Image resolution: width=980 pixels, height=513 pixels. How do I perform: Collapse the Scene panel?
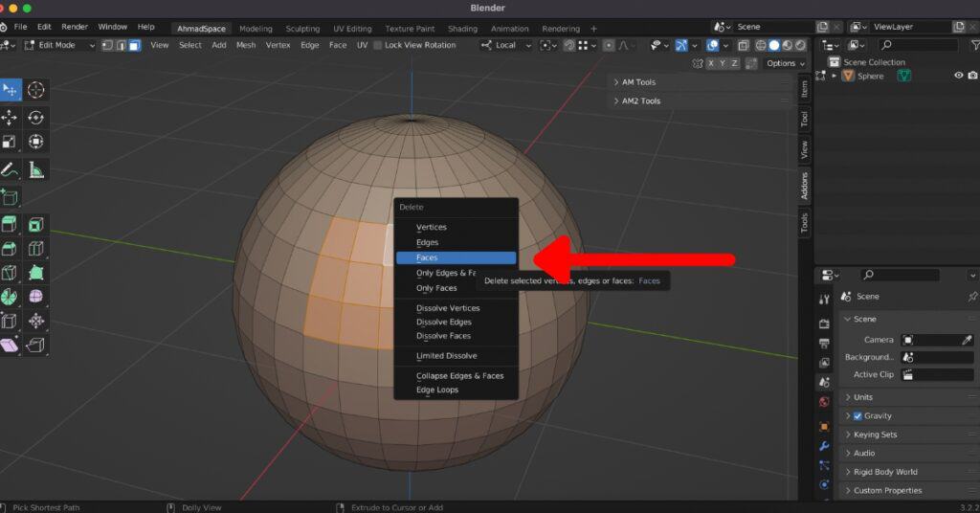(909, 320)
